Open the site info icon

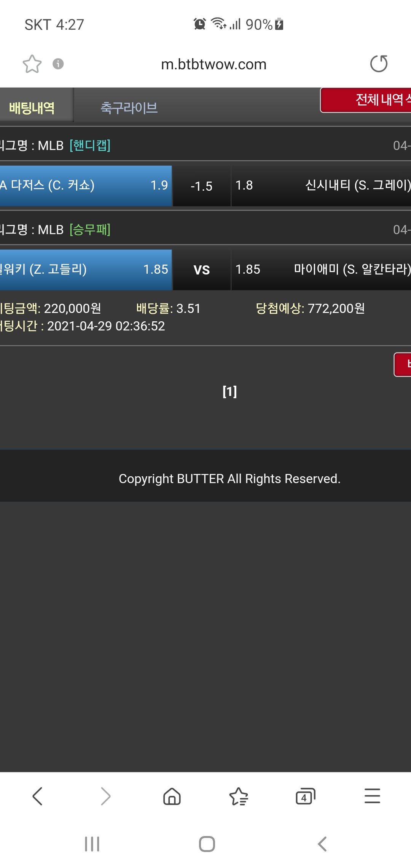[58, 64]
